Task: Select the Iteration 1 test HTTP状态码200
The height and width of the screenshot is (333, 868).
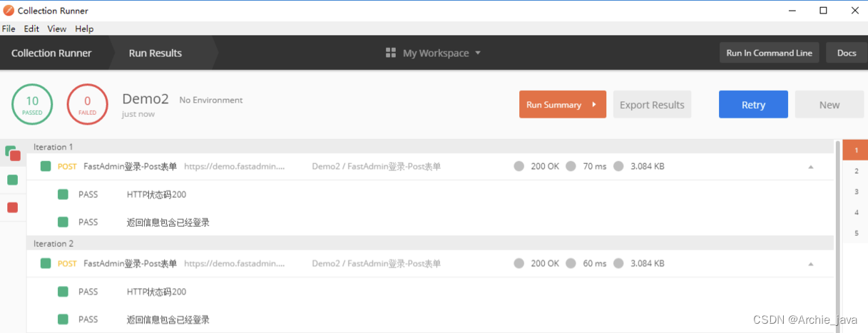Action: [156, 194]
